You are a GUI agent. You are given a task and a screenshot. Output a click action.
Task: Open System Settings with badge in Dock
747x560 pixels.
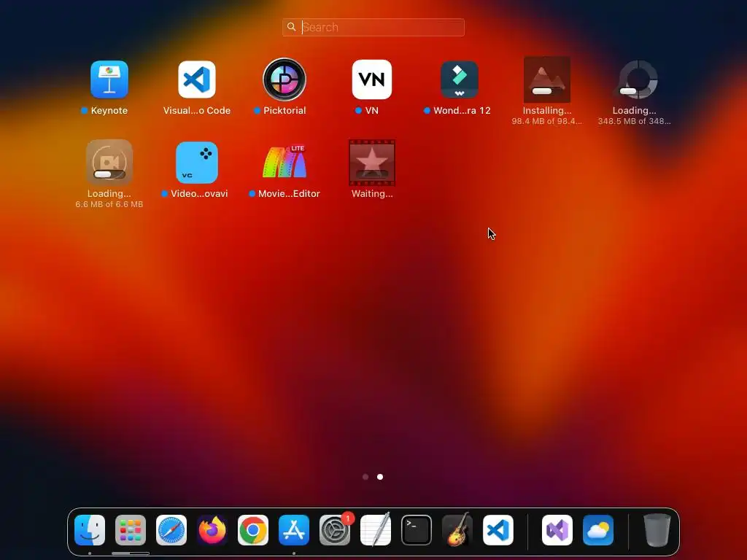click(335, 530)
